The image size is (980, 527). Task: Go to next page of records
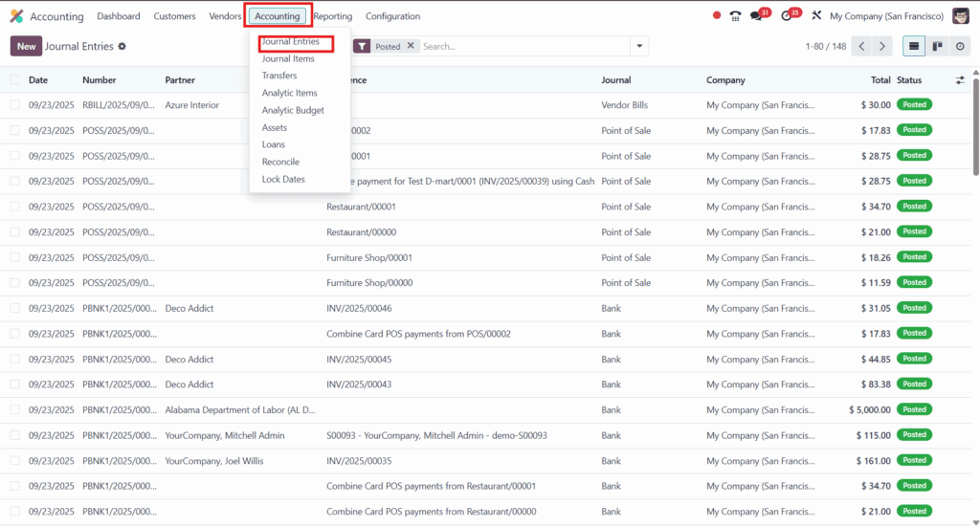coord(882,46)
